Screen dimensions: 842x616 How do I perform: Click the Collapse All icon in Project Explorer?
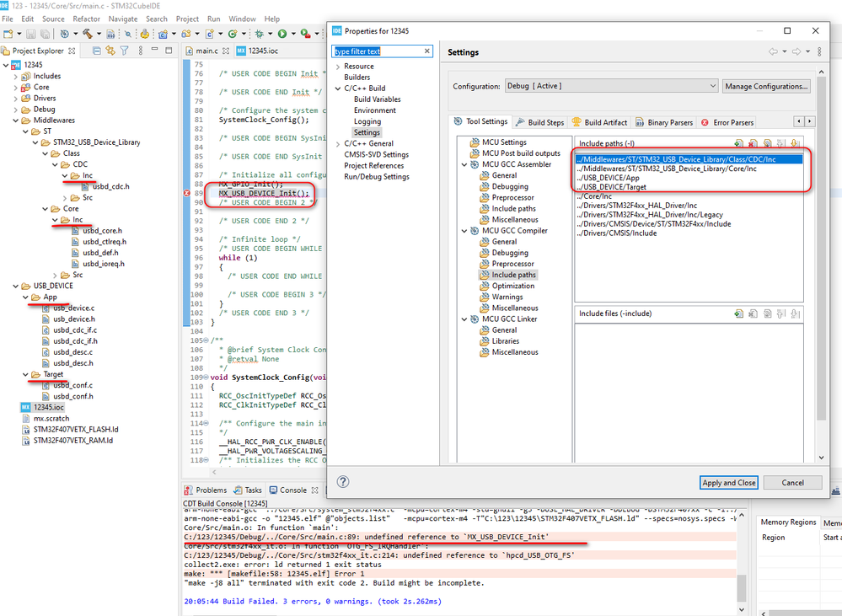(97, 51)
